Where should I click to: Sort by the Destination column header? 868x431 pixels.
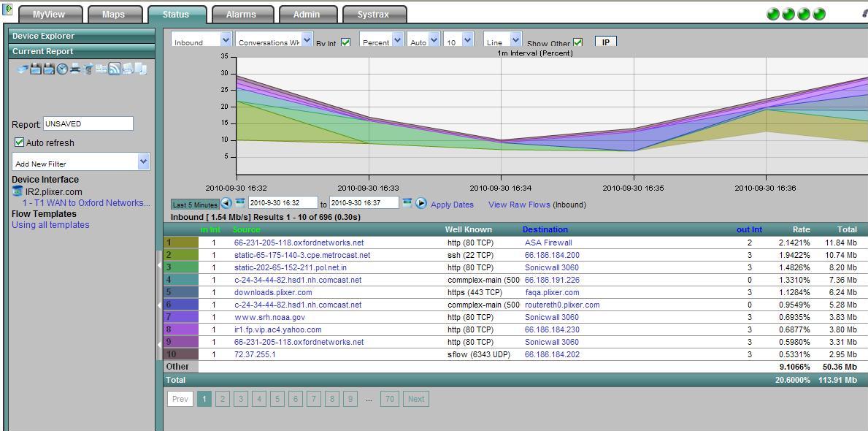(x=545, y=229)
